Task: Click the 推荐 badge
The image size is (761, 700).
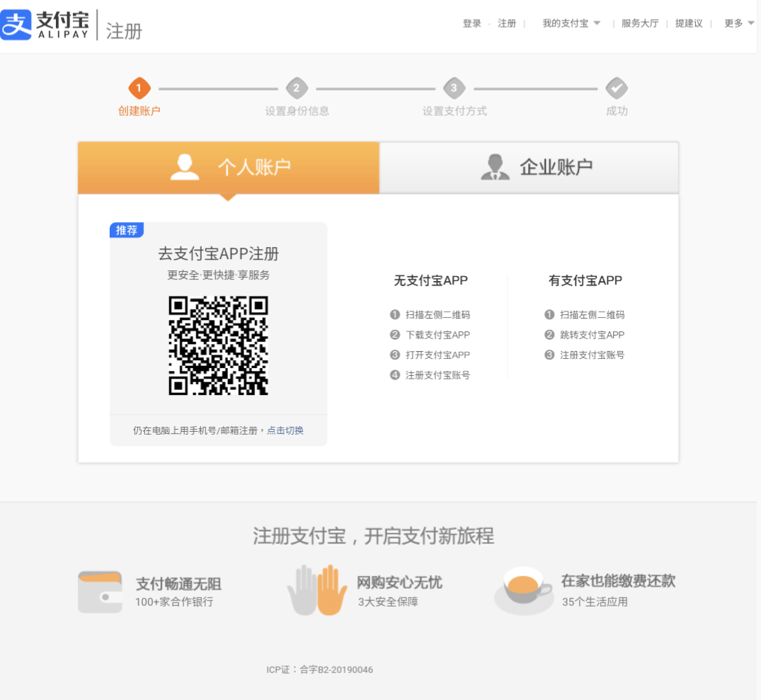Action: point(127,230)
